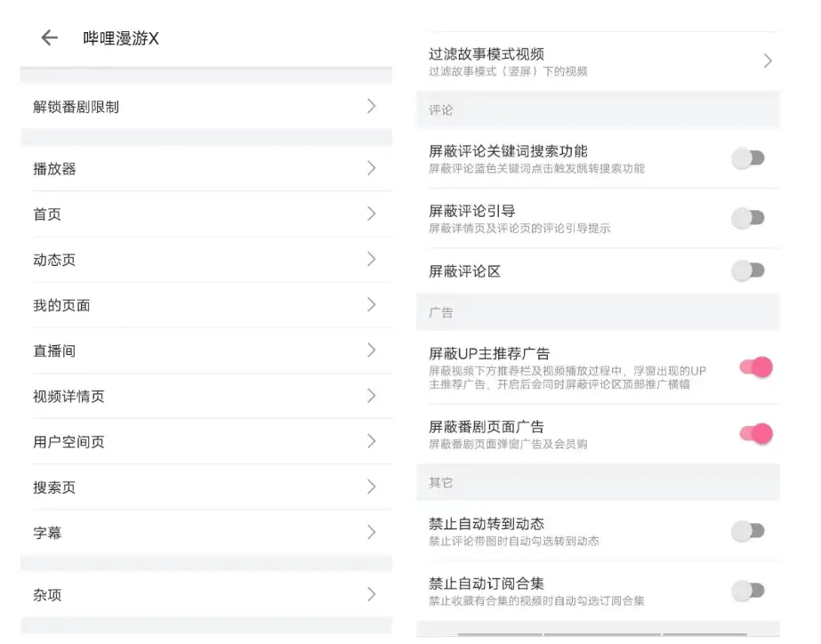Disable 屏蔽UP主推荐广告 switch
821x644 pixels.
(755, 366)
